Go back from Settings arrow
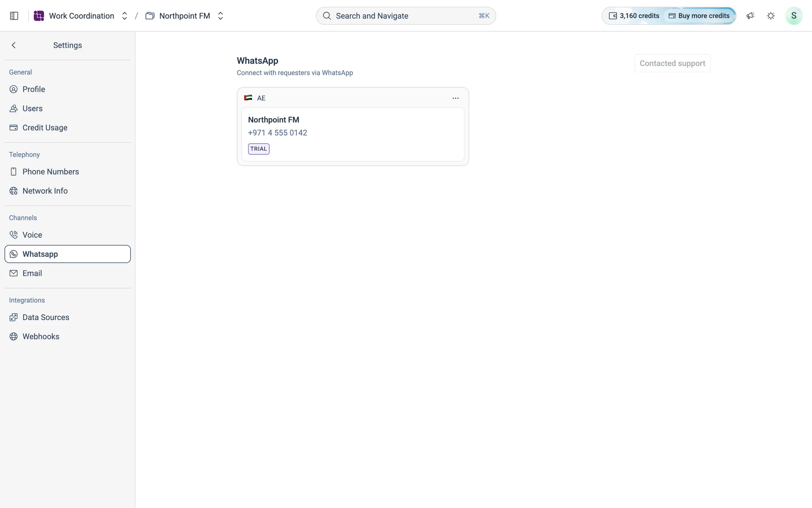812x508 pixels. (14, 45)
